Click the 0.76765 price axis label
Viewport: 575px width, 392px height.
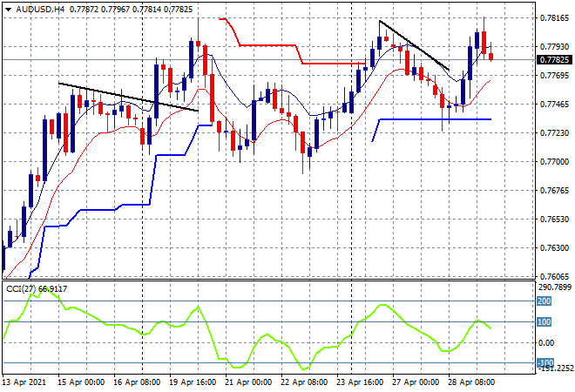tap(554, 190)
